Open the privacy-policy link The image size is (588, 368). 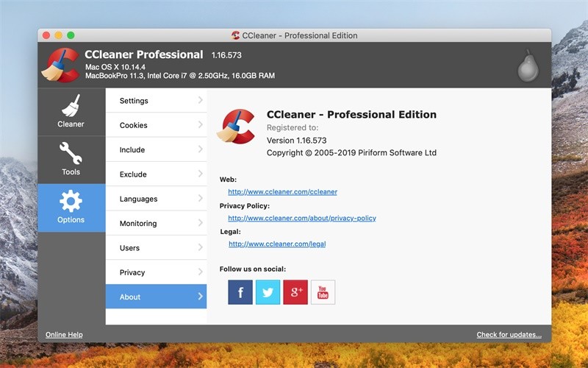coord(302,218)
